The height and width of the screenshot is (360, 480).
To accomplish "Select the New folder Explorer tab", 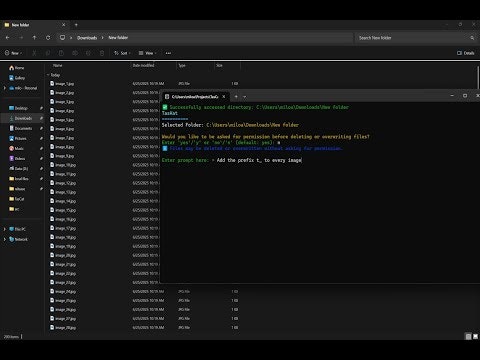I will [x=35, y=25].
